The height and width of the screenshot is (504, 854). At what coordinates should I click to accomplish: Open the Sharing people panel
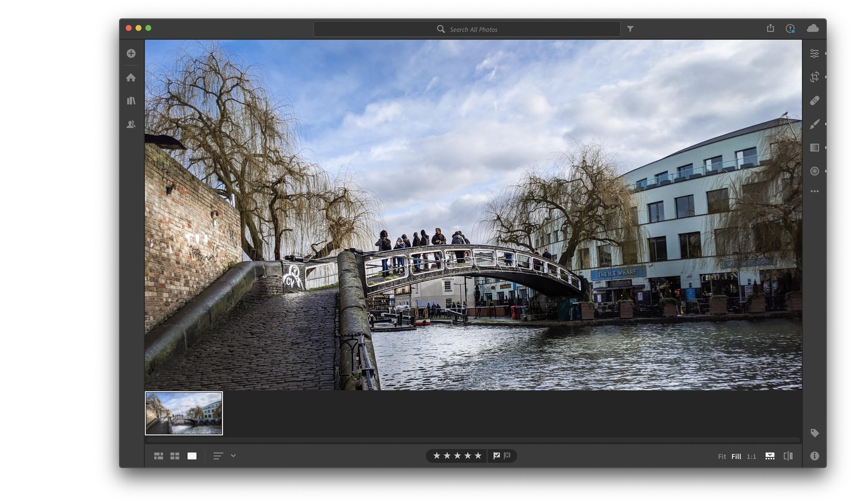tap(131, 124)
